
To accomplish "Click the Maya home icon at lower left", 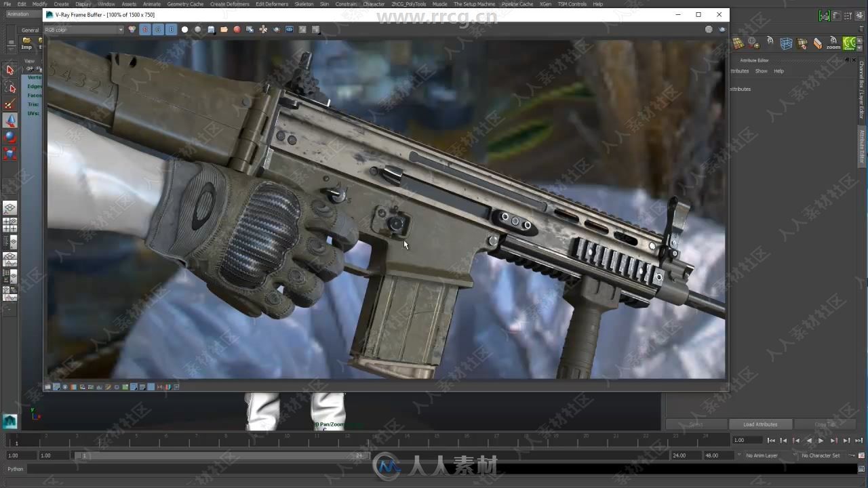I will pos(9,421).
